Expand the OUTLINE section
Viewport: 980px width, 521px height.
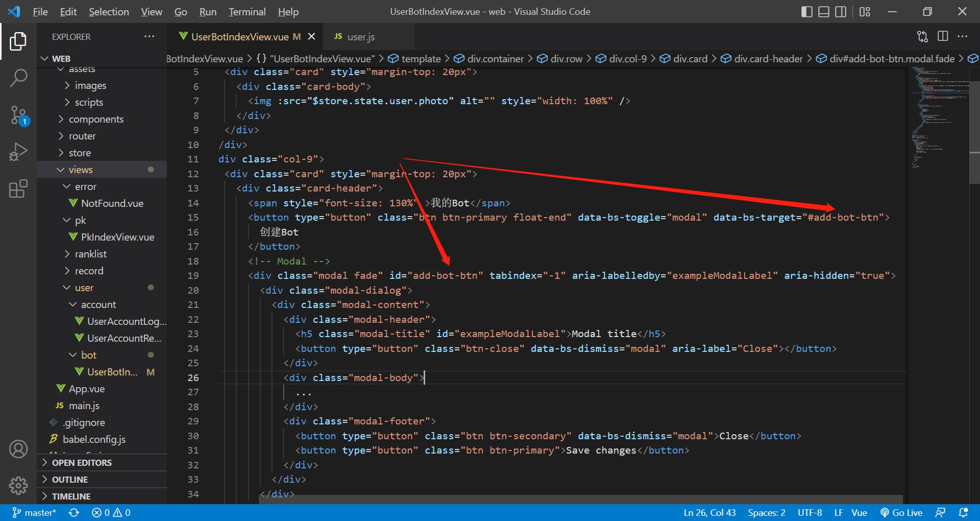point(70,480)
